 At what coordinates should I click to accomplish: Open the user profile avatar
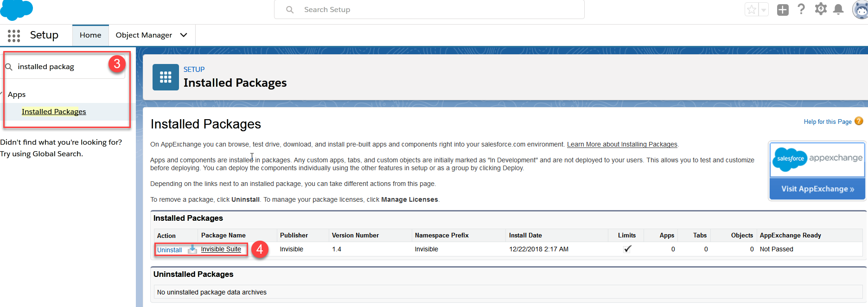coord(861,10)
